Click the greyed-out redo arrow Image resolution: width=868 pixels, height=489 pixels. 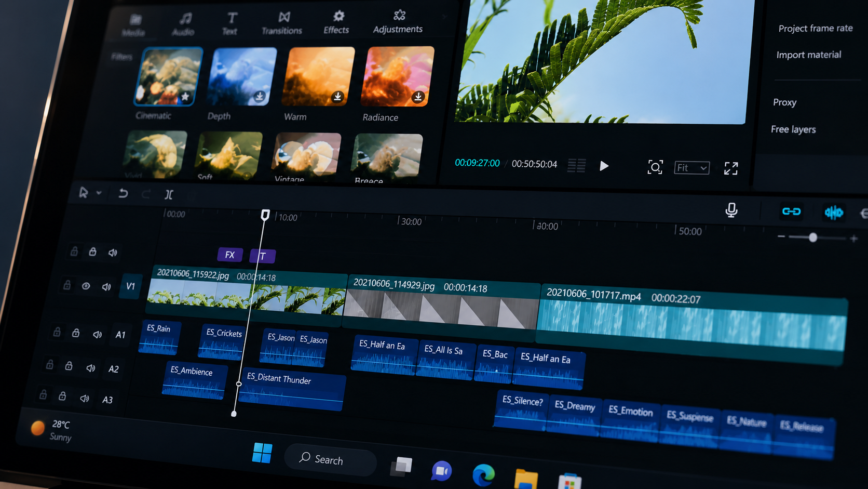146,194
